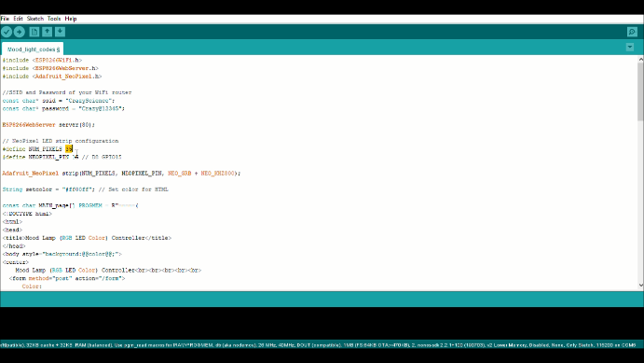Click the "Color:" line in the code
Screen dimensions: 644x363
pos(32,286)
